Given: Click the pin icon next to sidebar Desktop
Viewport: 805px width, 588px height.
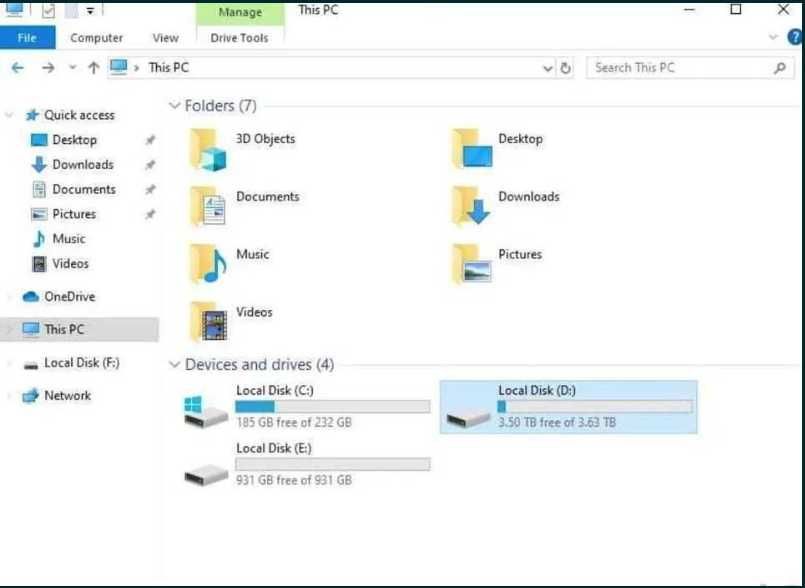Looking at the screenshot, I should coord(150,140).
